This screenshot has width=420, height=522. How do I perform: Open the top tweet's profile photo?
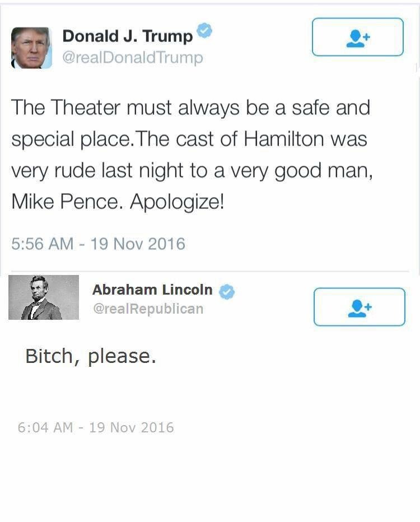32,48
